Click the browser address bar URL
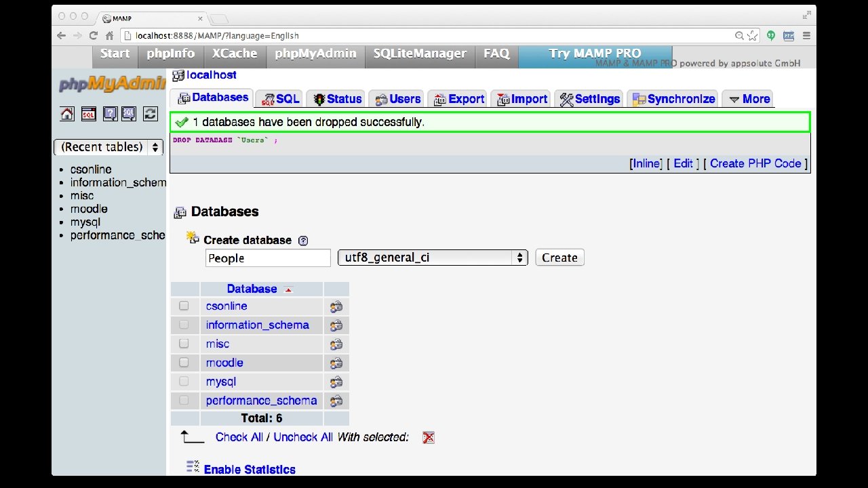 click(217, 36)
